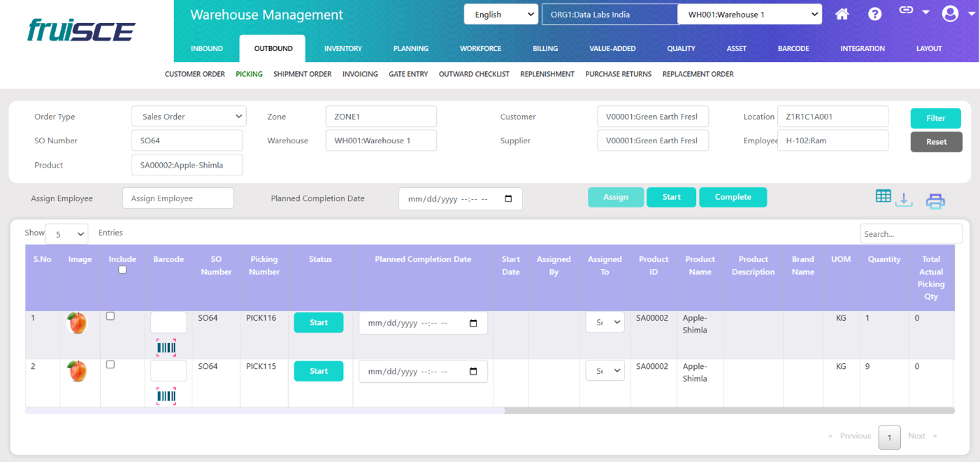Click Start button for PICK115 row
The width and height of the screenshot is (980, 462).
pyautogui.click(x=318, y=371)
